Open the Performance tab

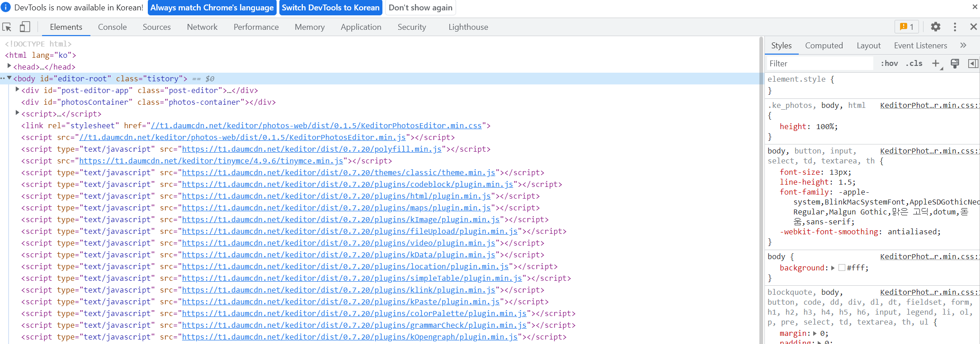(x=256, y=27)
